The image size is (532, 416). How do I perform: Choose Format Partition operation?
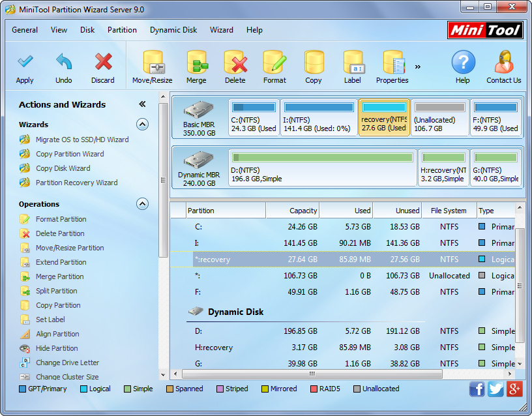(x=53, y=219)
